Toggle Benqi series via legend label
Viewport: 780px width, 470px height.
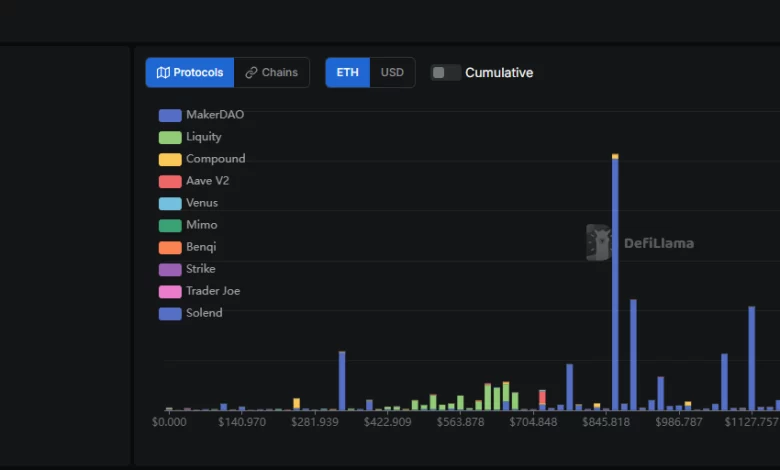point(201,247)
